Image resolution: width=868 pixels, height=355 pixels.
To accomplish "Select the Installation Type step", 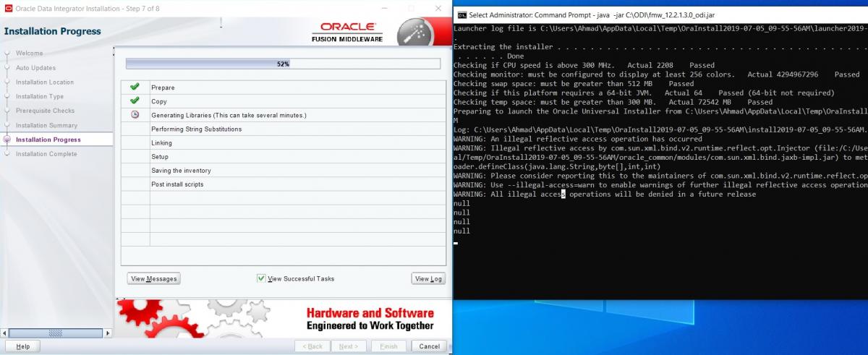I will coord(40,97).
